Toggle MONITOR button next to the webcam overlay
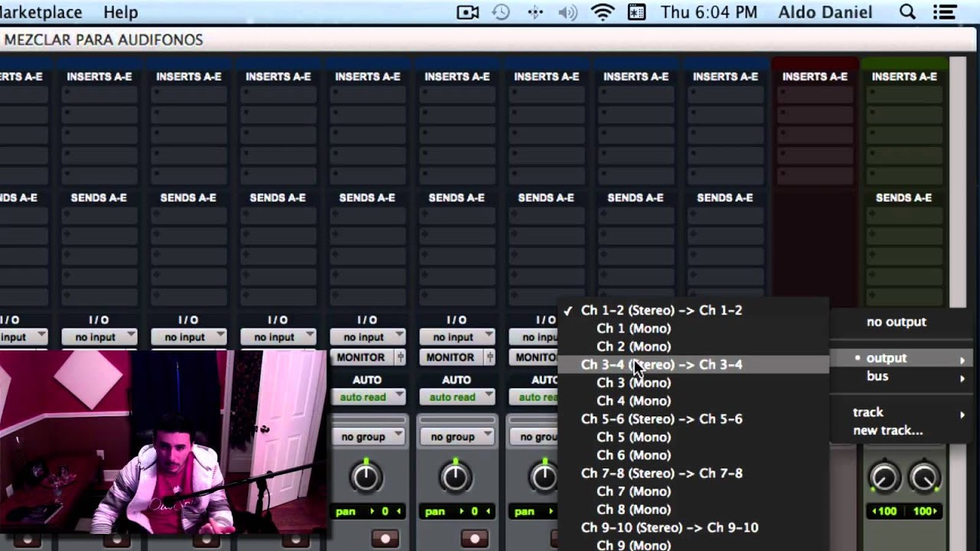 (x=361, y=357)
